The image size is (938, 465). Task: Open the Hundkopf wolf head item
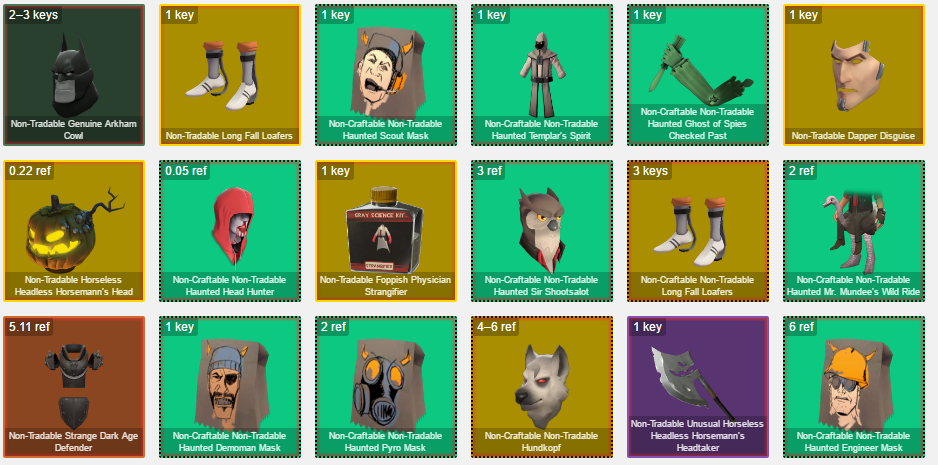[x=542, y=387]
